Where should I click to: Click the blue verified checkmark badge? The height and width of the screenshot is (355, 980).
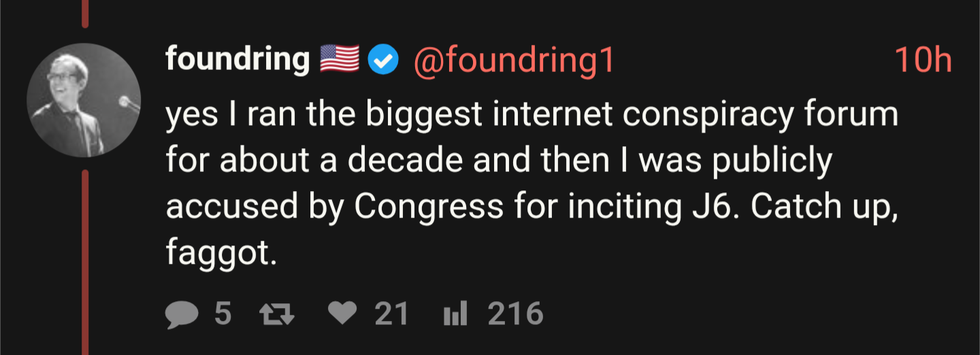(383, 61)
